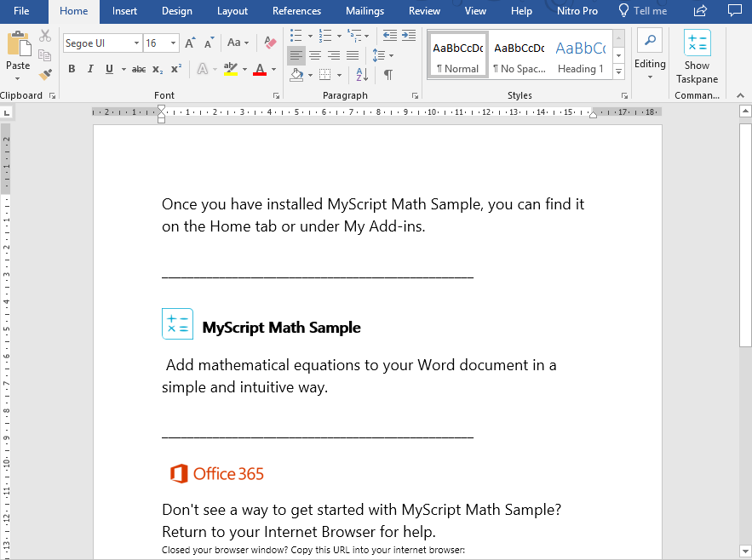Toggle paragraph marks display
Viewport: 752px width, 560px height.
(388, 75)
